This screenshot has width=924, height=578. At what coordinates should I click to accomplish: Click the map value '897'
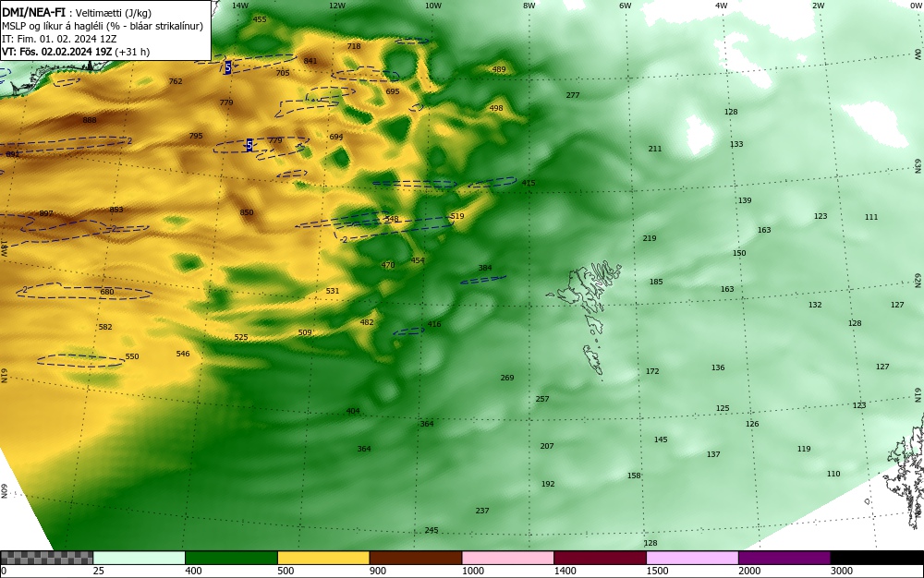(x=46, y=213)
